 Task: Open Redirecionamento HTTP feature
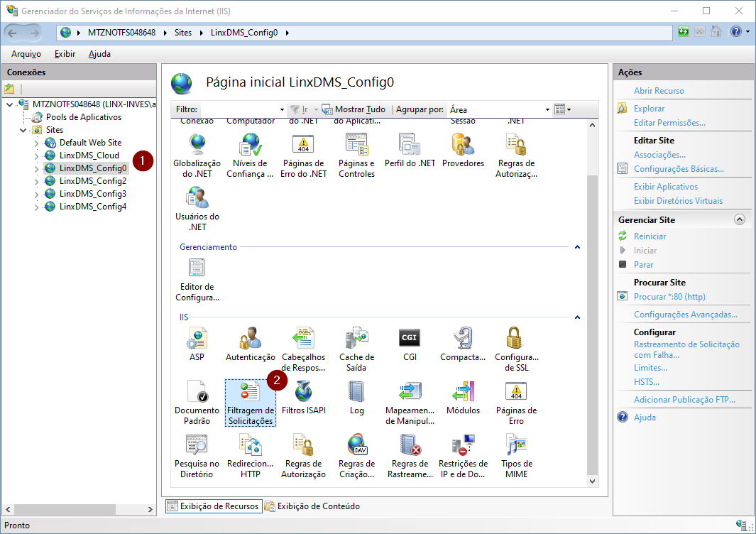point(251,457)
